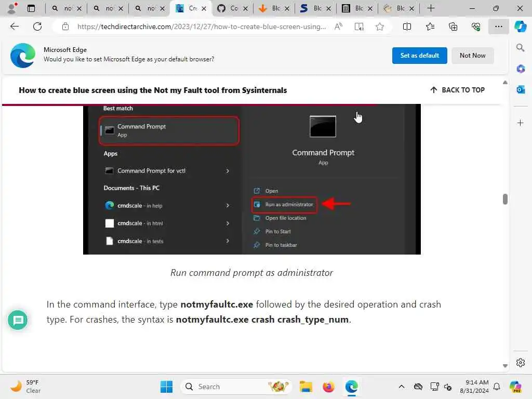Click the Read aloud icon

338,26
